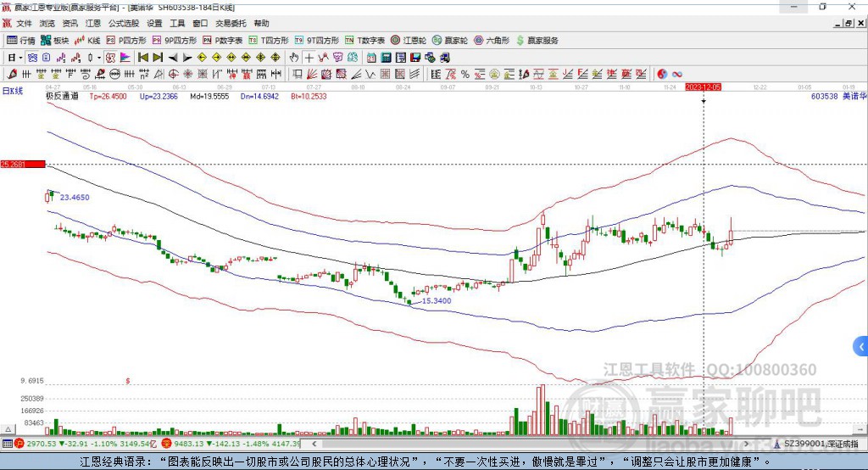Open the 帮助 menu
Viewport: 868px width, 470px height.
point(261,23)
